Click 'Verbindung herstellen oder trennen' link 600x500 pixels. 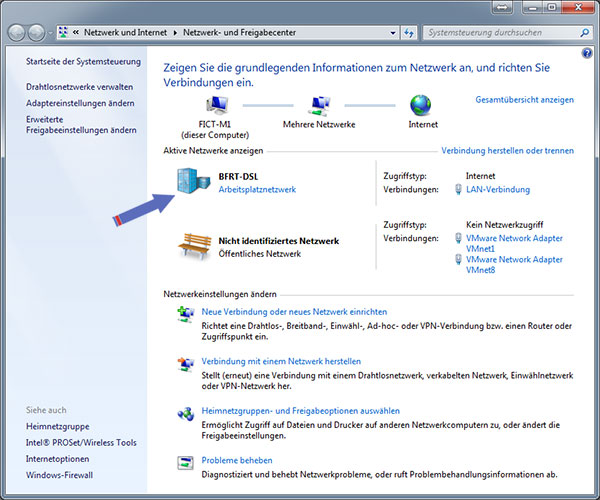507,151
